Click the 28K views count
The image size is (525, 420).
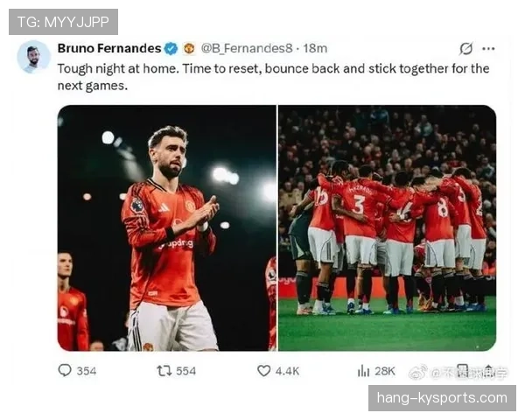pyautogui.click(x=385, y=371)
